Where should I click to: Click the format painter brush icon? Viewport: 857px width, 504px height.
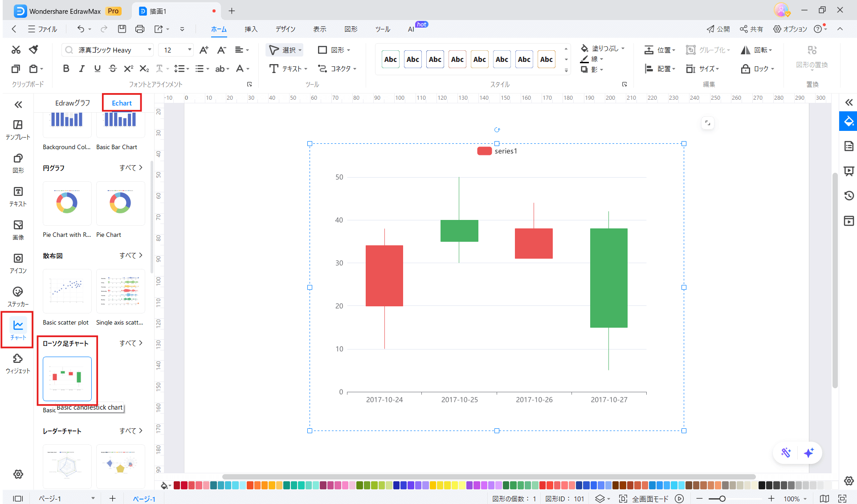click(33, 49)
